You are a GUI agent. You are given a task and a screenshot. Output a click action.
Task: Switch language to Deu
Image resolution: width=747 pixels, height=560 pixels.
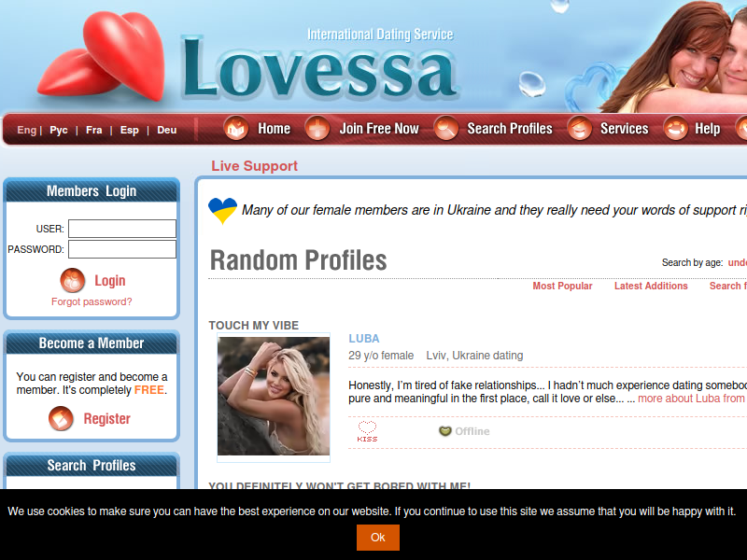[x=167, y=130]
